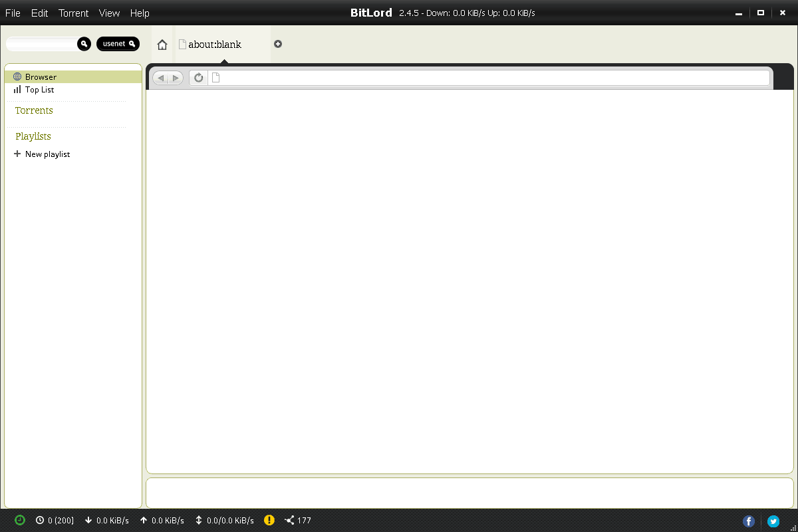The image size is (798, 532).
Task: Click the search magnifier button
Action: [x=84, y=44]
